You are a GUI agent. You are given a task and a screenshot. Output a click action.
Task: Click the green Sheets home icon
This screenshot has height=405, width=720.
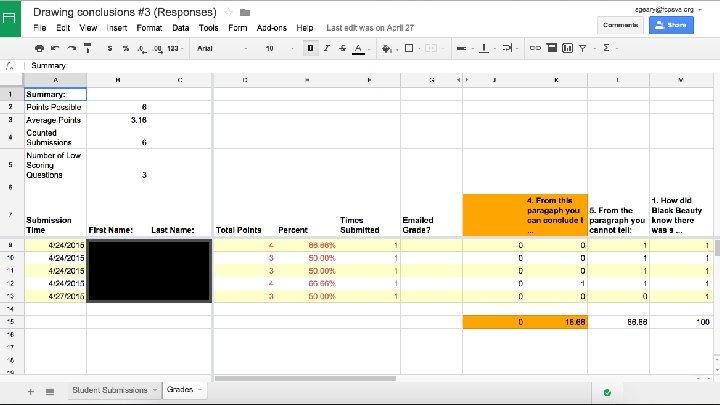tap(10, 18)
